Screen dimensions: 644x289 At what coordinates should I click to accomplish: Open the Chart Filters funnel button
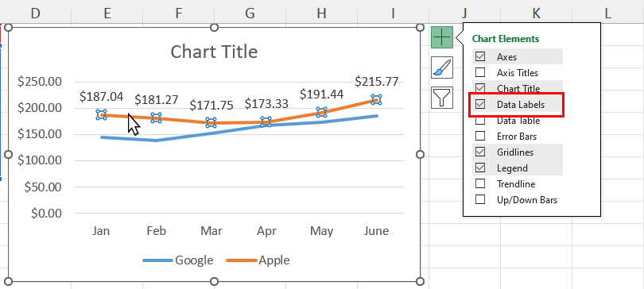click(x=442, y=98)
